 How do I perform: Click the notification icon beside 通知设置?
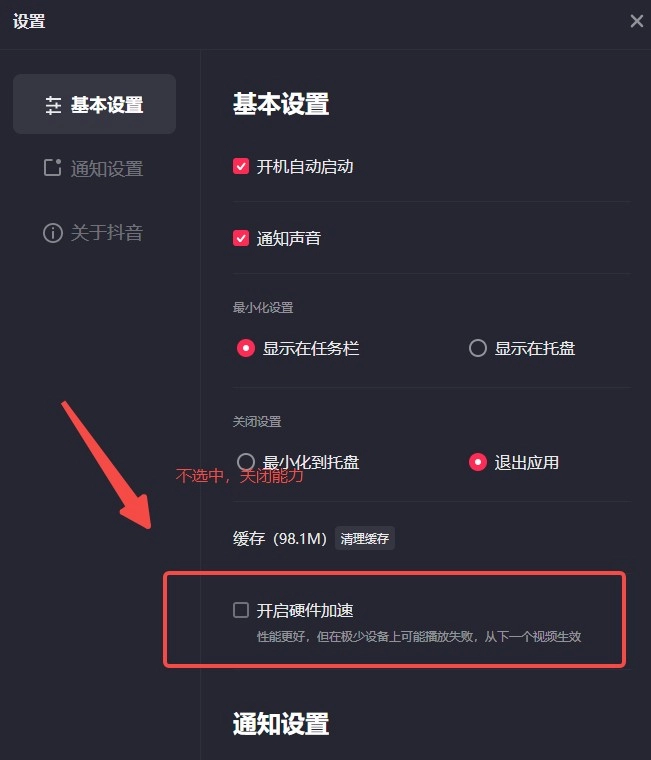[52, 168]
